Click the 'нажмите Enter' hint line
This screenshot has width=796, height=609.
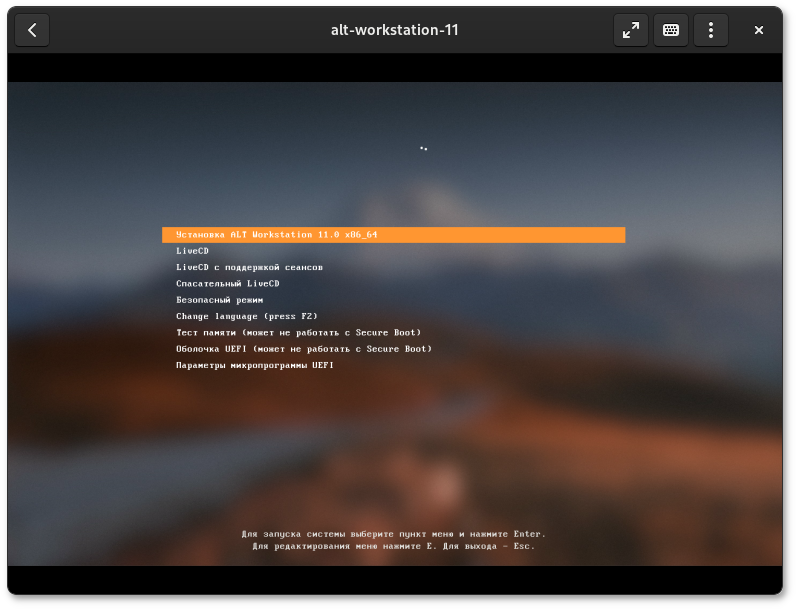[x=393, y=534]
